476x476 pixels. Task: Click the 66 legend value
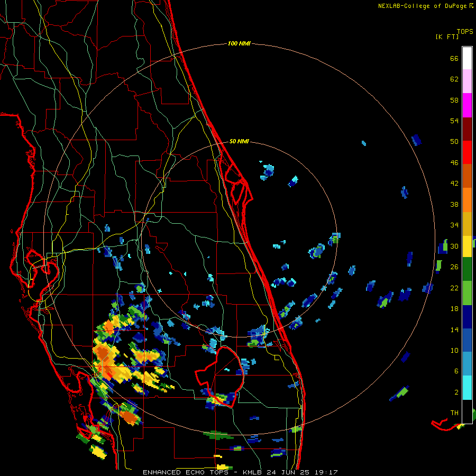(454, 58)
